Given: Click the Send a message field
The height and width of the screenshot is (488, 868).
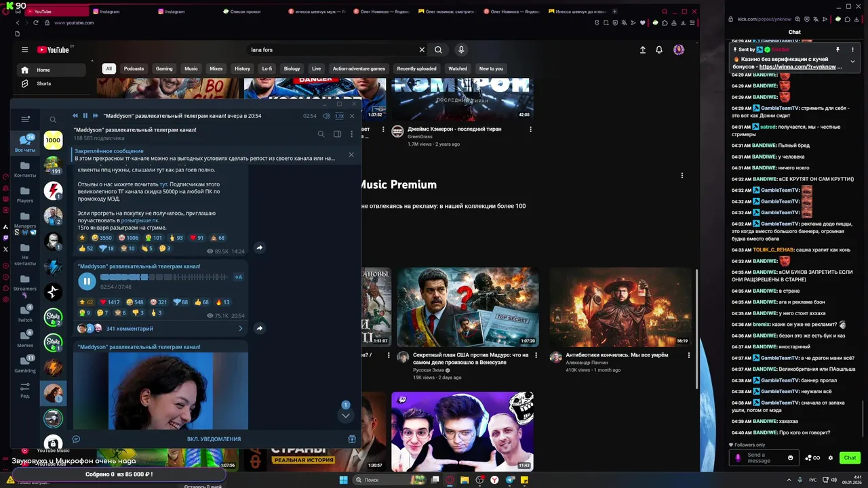Looking at the screenshot, I should click(763, 458).
